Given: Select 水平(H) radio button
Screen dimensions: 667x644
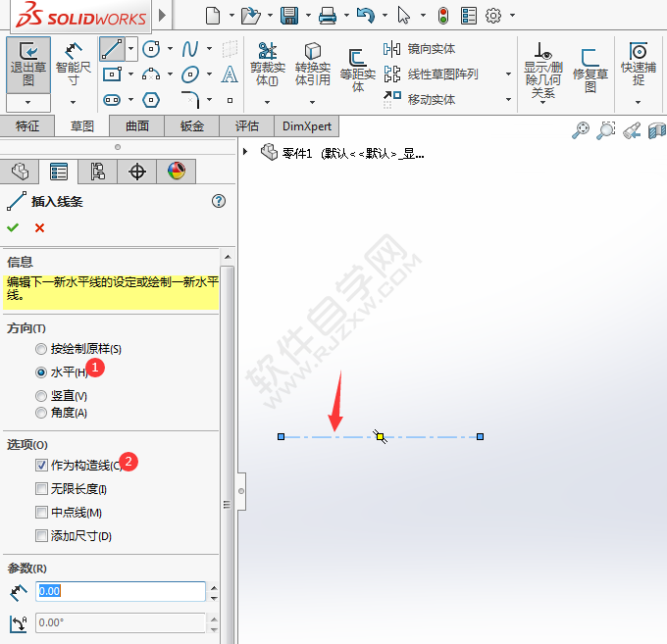Looking at the screenshot, I should (41, 372).
